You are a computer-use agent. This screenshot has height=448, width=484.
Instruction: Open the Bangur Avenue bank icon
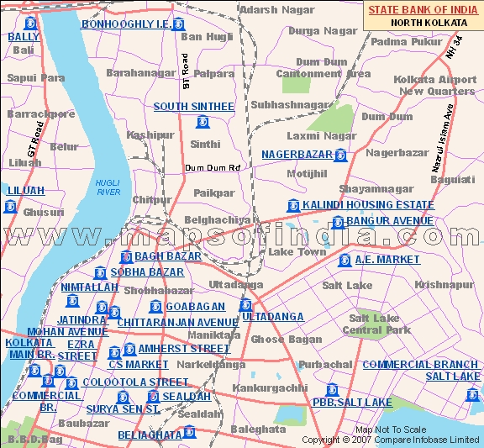338,222
